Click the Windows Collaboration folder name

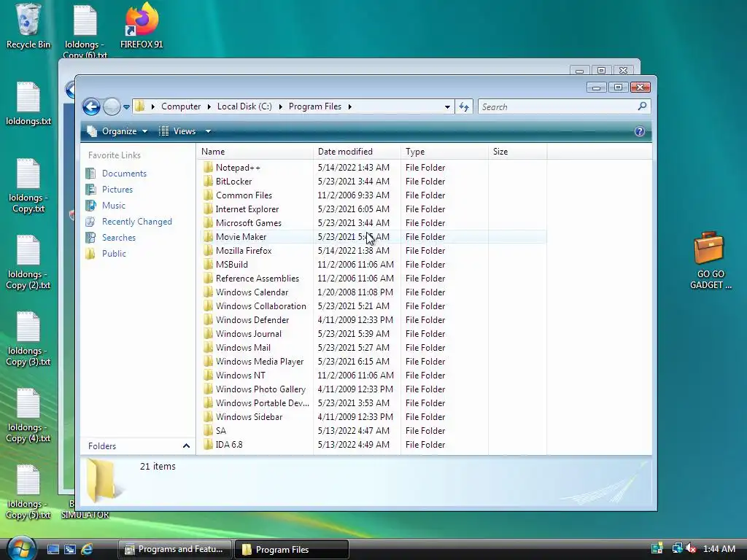point(260,306)
